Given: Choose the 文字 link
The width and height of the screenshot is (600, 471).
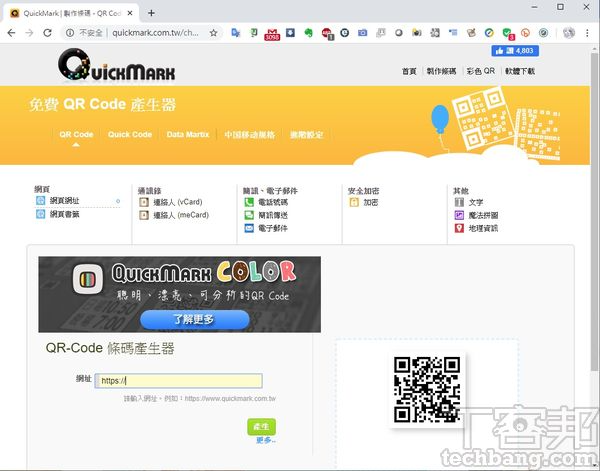Looking at the screenshot, I should [x=476, y=202].
